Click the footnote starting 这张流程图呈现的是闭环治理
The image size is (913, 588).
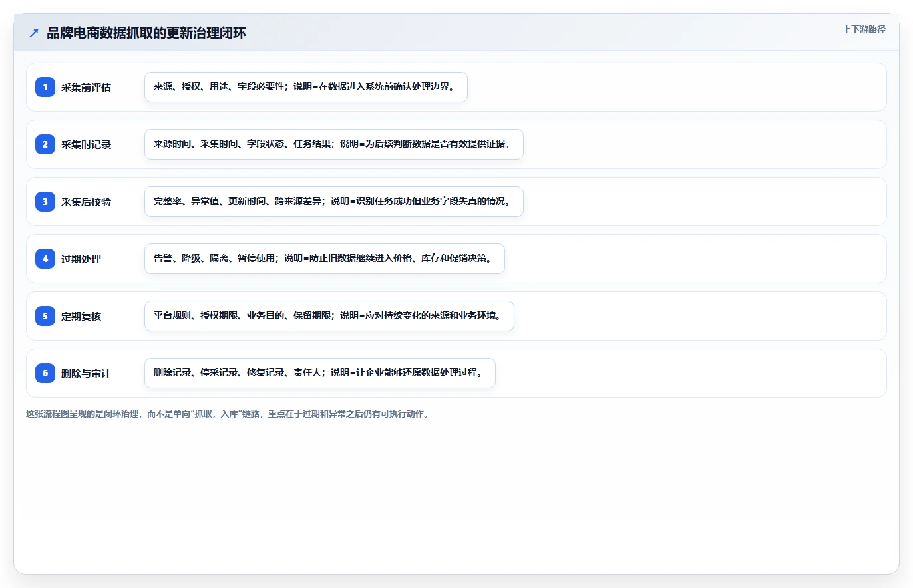click(x=228, y=414)
